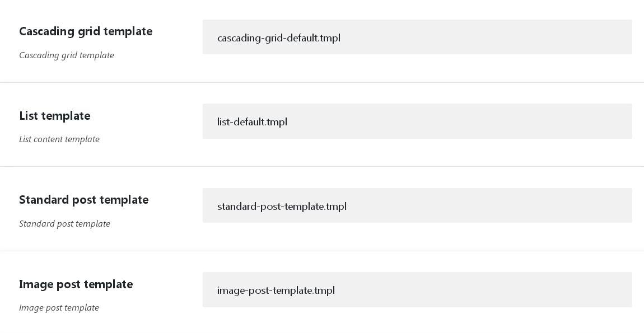Screen dimensions: 644x333
Task: Click the divider below the List template row
Action: pos(322,167)
